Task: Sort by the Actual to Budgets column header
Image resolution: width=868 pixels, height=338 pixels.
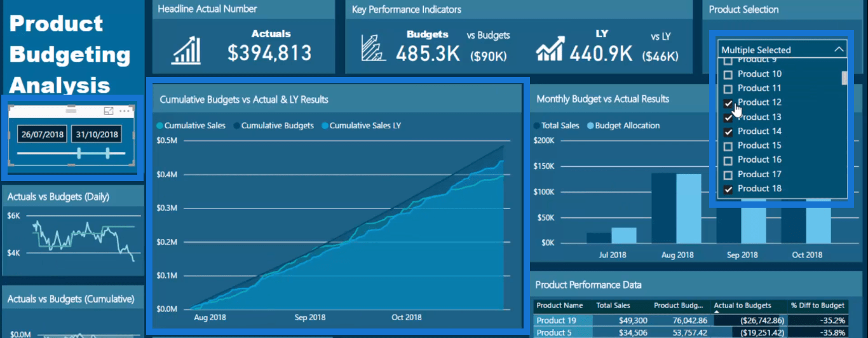Action: tap(743, 306)
